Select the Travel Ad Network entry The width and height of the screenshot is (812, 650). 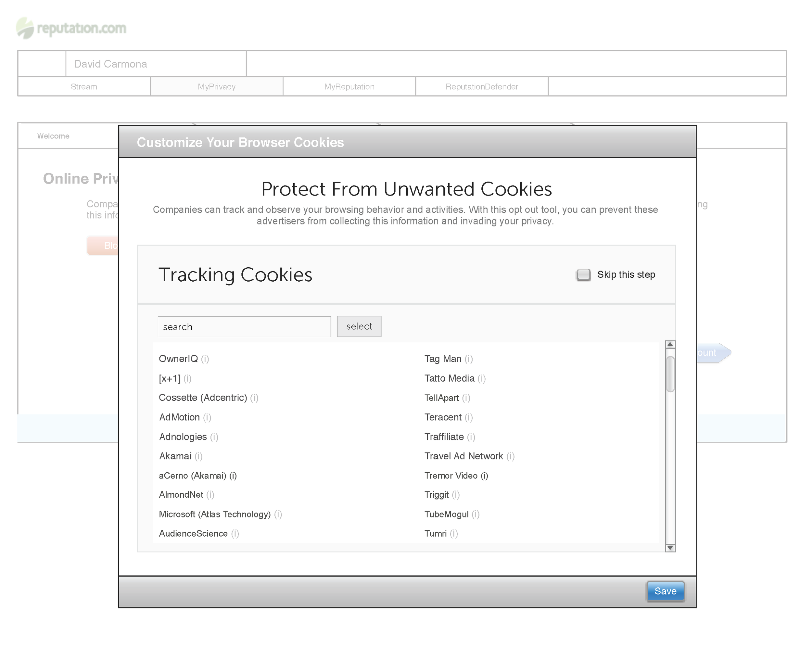coord(464,456)
